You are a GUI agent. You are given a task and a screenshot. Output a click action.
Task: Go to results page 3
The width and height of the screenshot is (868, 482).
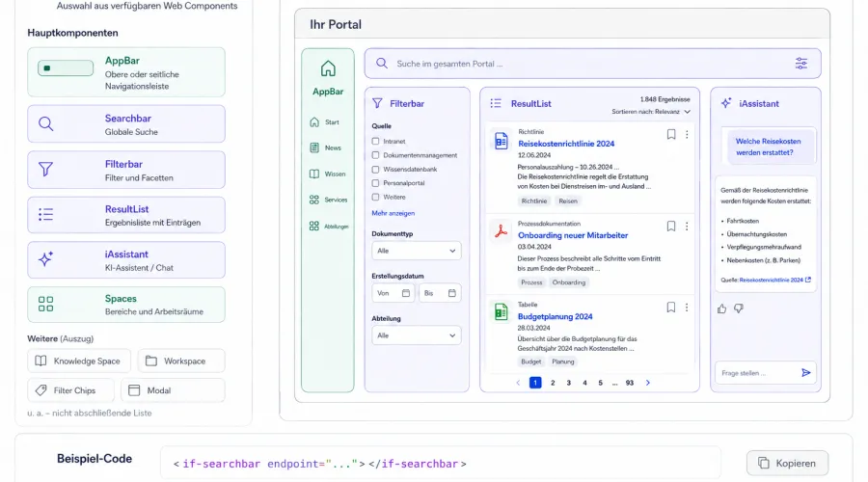(x=568, y=383)
